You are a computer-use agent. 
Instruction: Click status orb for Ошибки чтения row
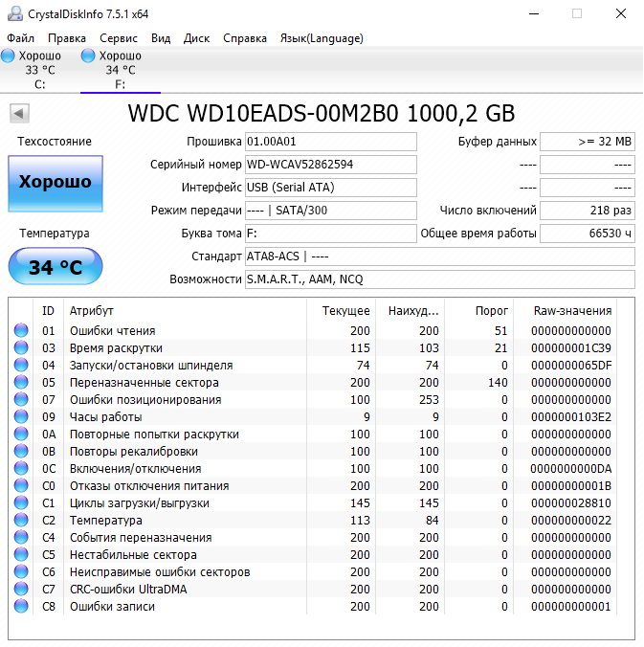[22, 331]
